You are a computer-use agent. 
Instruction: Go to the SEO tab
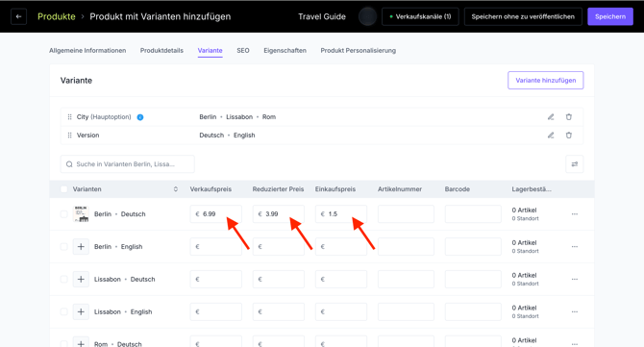point(243,51)
